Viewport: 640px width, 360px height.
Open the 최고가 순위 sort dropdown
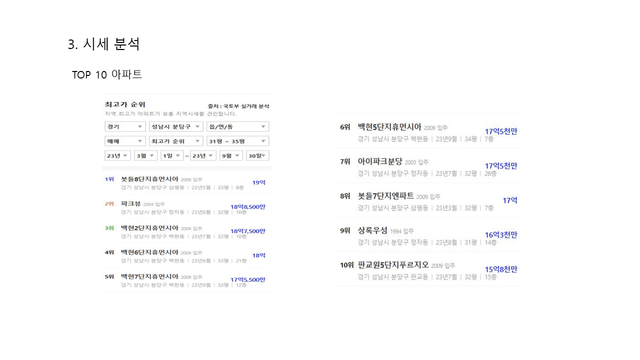pyautogui.click(x=176, y=141)
